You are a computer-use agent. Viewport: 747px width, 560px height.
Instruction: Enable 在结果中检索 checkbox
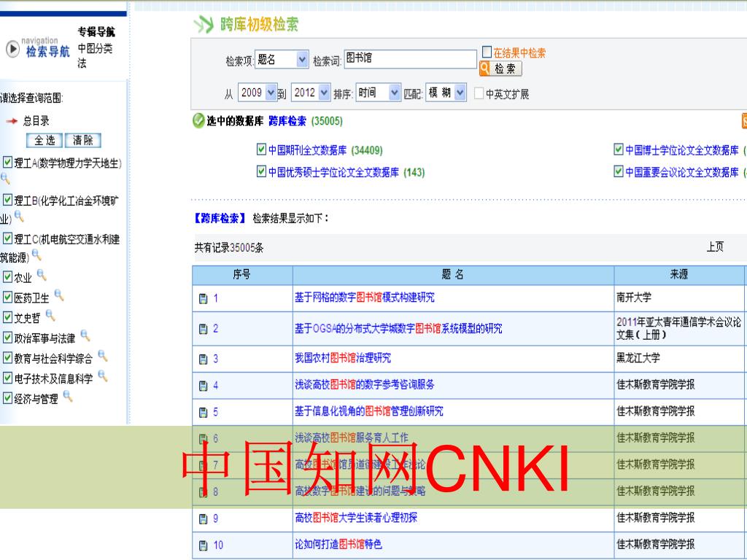click(x=487, y=52)
